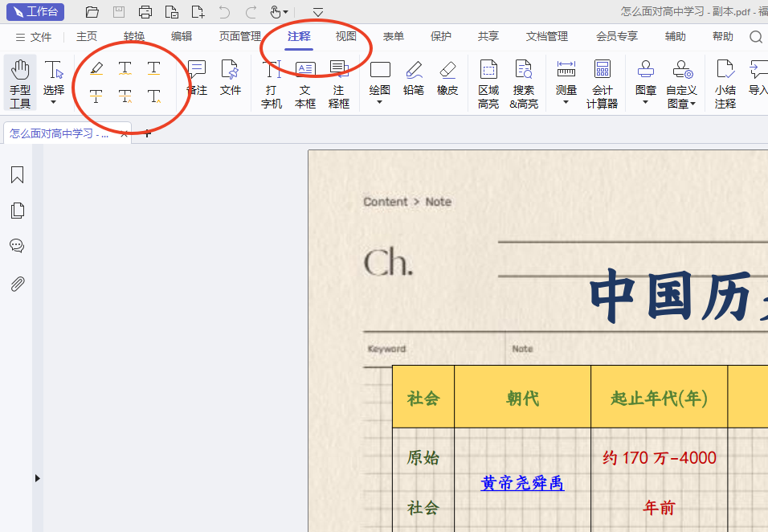Show the attachments paperclip panel
Image resolution: width=768 pixels, height=532 pixels.
[x=17, y=284]
